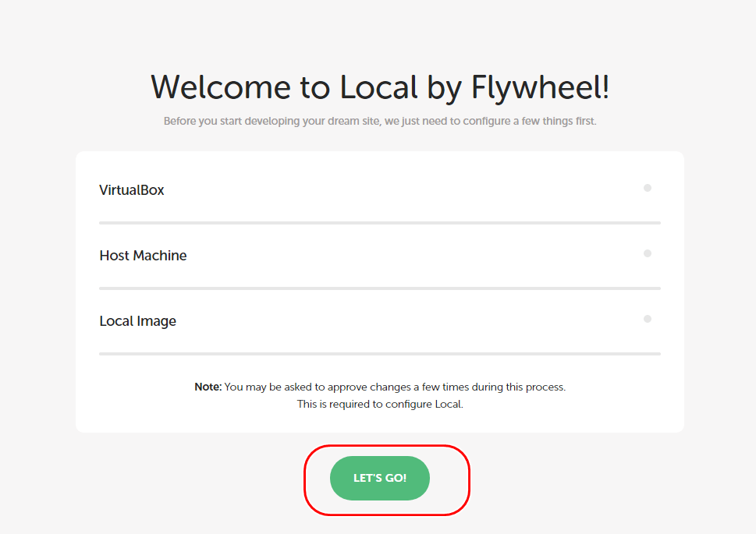Click the "Before you start developing" subtitle text
The width and height of the screenshot is (756, 534).
point(380,121)
